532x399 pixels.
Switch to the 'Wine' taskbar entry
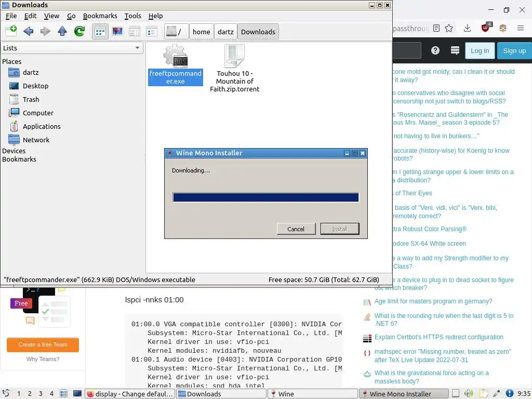(313, 394)
